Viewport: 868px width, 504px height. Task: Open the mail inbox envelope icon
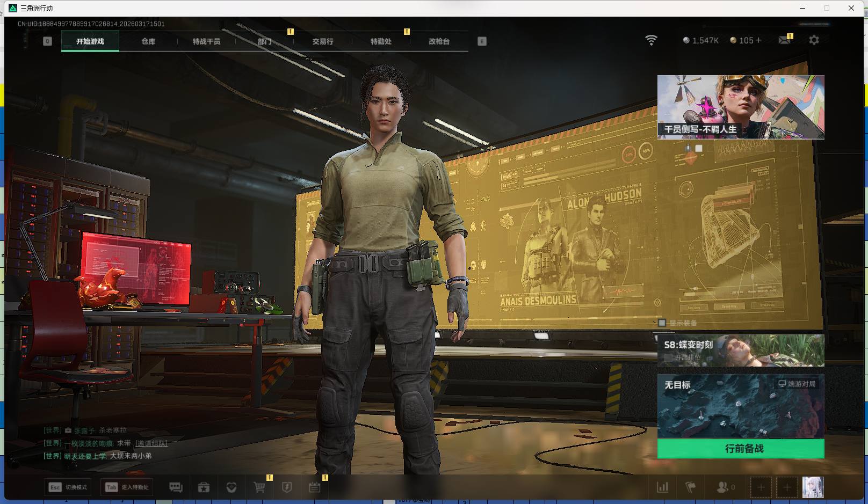[x=784, y=40]
